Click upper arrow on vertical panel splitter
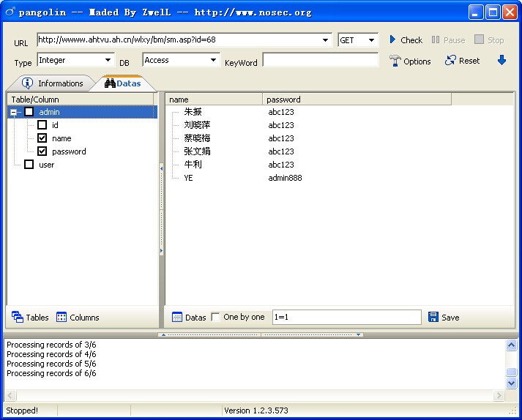The height and width of the screenshot is (420, 522). (x=162, y=169)
